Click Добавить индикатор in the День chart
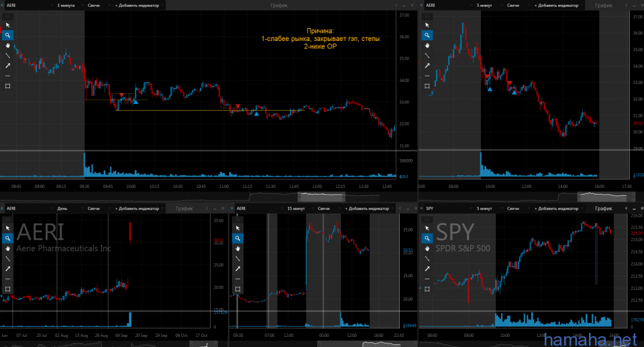The height and width of the screenshot is (347, 644). [x=139, y=209]
